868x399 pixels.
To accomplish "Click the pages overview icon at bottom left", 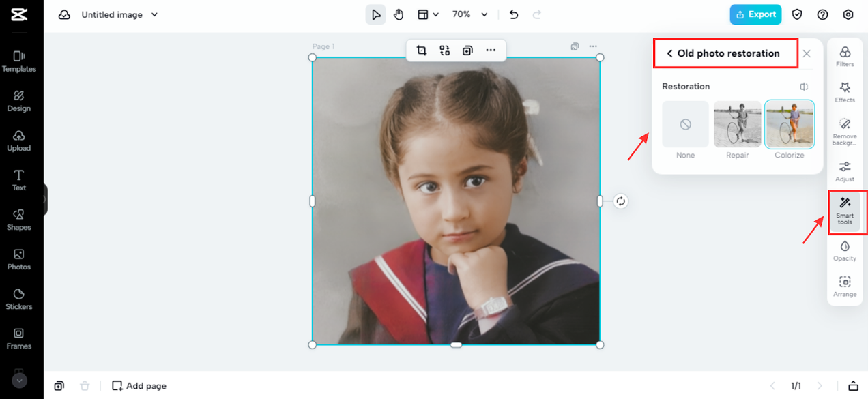I will tap(59, 386).
